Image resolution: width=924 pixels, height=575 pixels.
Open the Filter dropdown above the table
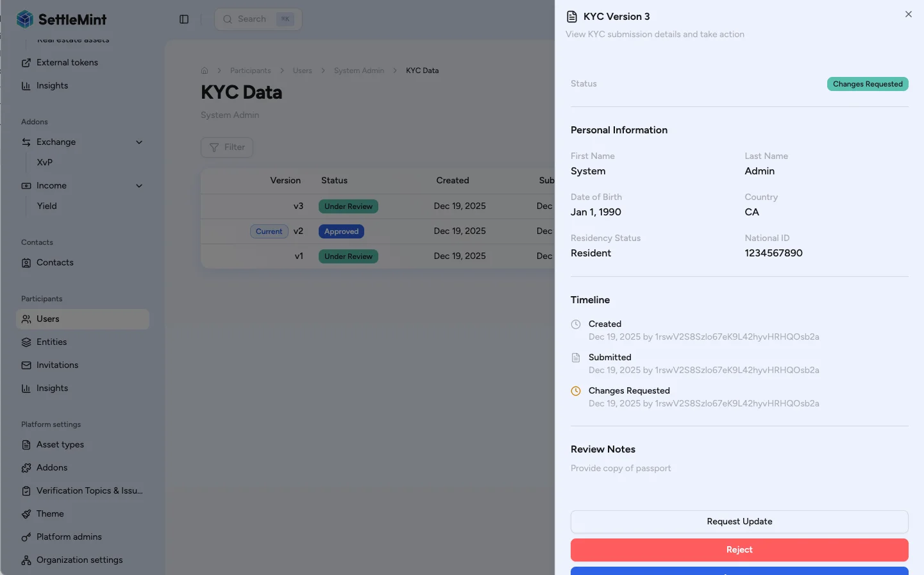[226, 147]
